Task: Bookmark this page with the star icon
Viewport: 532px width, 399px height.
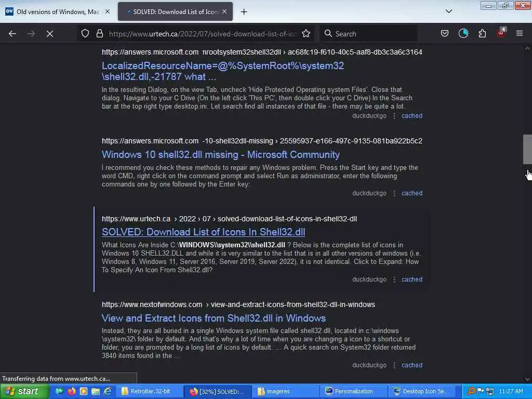Action: point(306,34)
